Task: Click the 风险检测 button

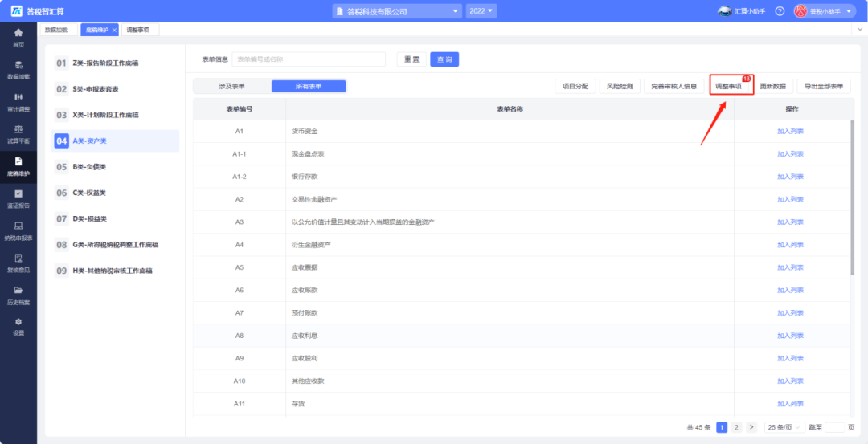Action: pyautogui.click(x=620, y=86)
